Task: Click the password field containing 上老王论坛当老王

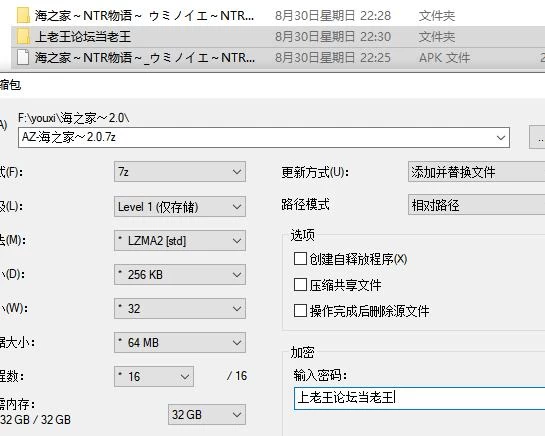Action: (420, 398)
